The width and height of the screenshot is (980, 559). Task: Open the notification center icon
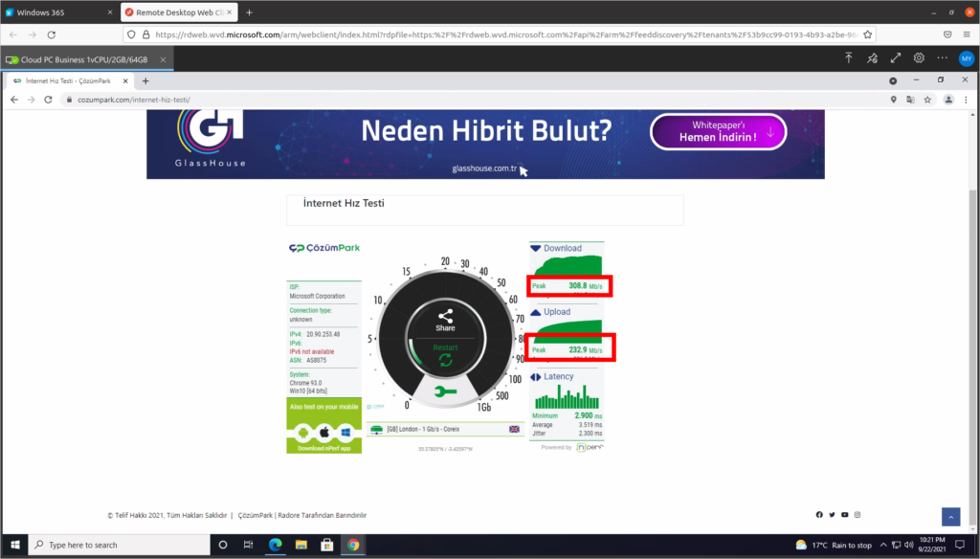[x=960, y=545]
